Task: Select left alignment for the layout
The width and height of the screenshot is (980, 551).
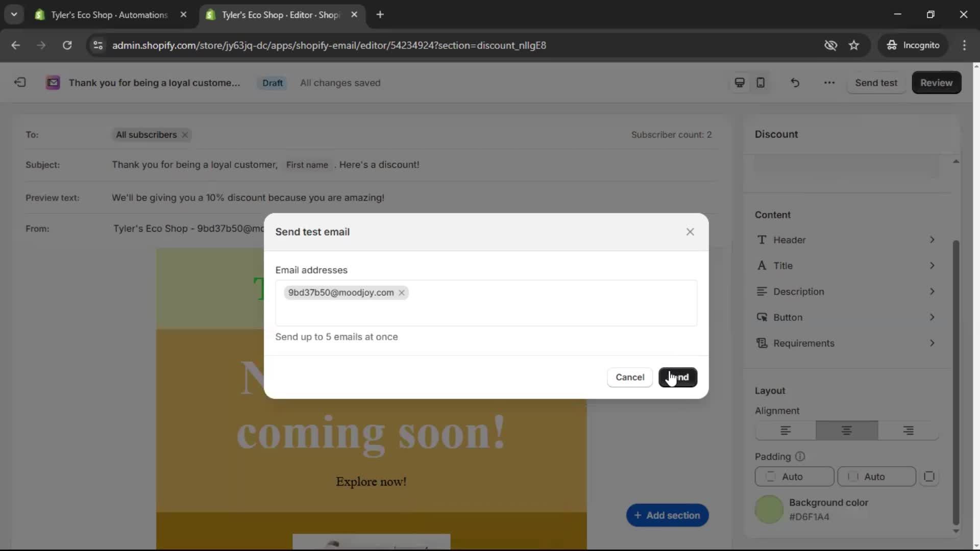Action: pyautogui.click(x=785, y=430)
